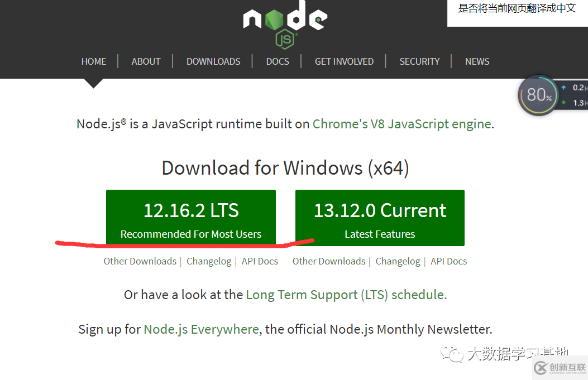Open the DOCS menu item
Viewport: 588px width, 380px height.
[x=278, y=61]
